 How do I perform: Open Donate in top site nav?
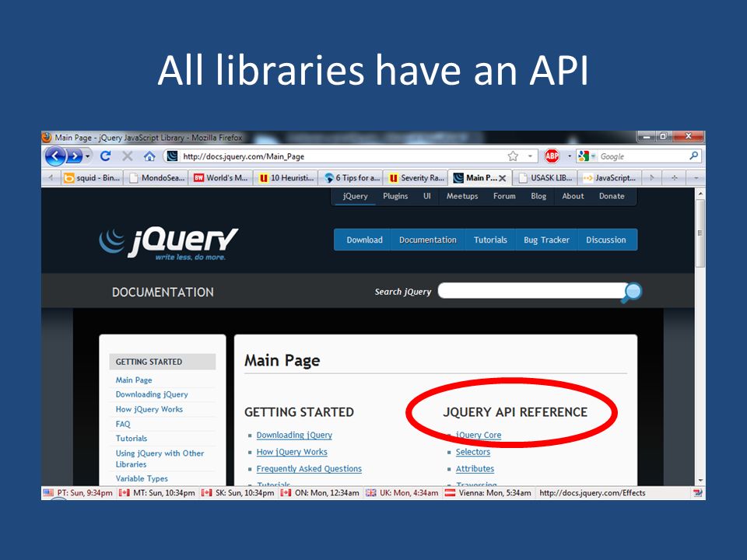(x=612, y=196)
